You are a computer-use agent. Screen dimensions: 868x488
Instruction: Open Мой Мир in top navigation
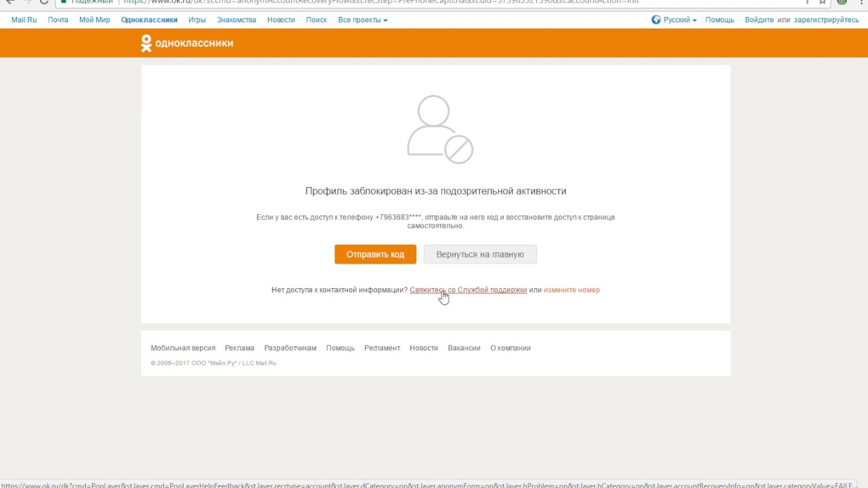click(x=94, y=20)
